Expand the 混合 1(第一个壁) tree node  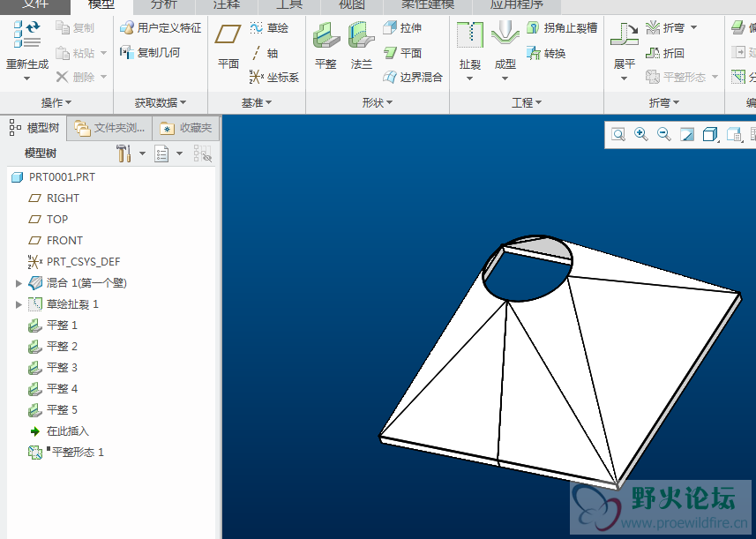(19, 283)
